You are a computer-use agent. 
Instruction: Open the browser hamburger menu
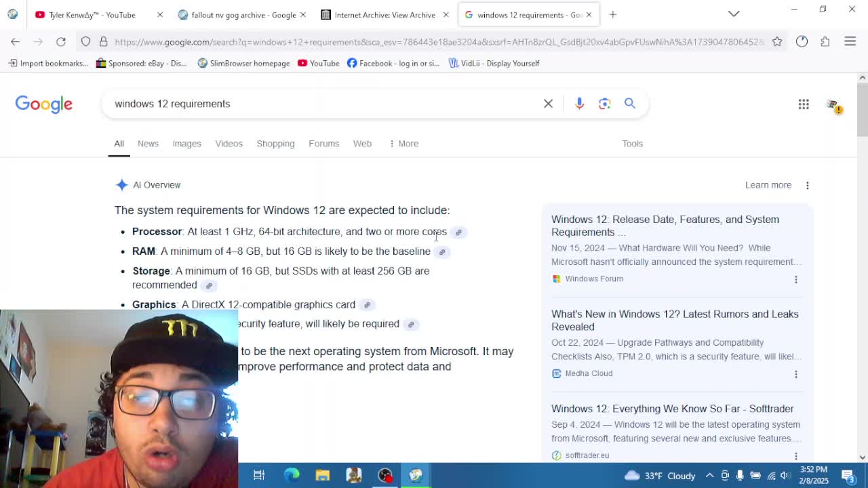point(850,42)
